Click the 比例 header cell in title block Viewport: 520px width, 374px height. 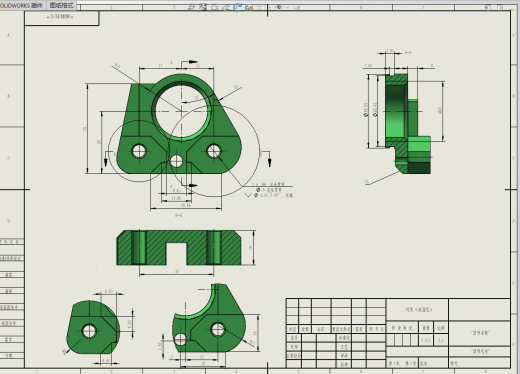(x=441, y=328)
